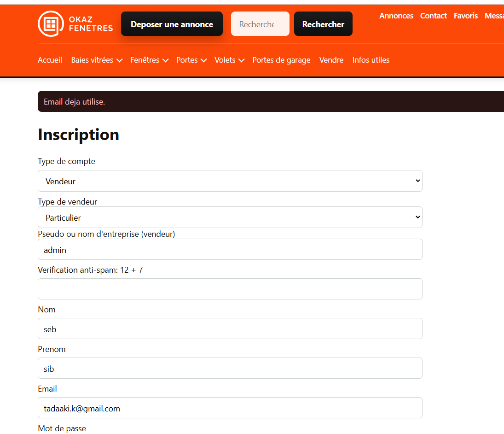Open the Annonces link
This screenshot has height=434, width=504.
coord(396,16)
